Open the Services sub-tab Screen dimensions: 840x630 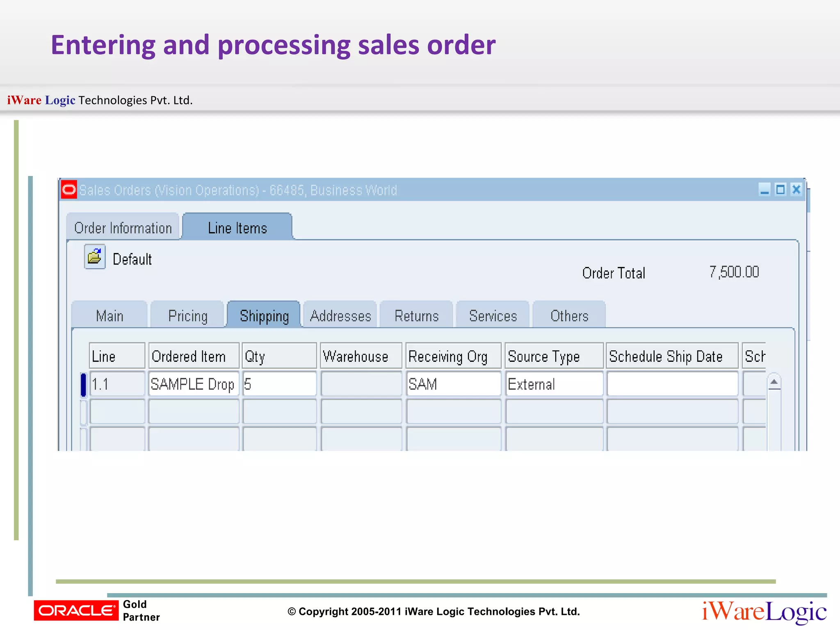point(493,315)
